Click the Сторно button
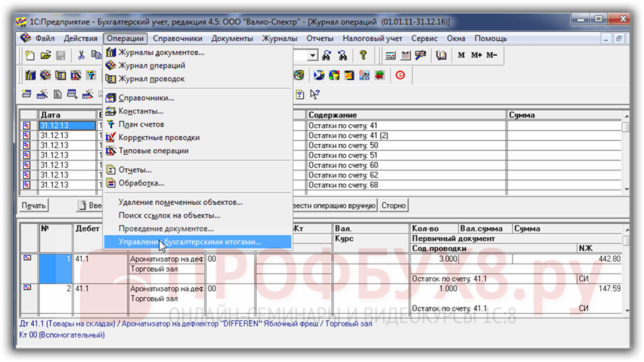This screenshot has height=362, width=644. click(393, 205)
